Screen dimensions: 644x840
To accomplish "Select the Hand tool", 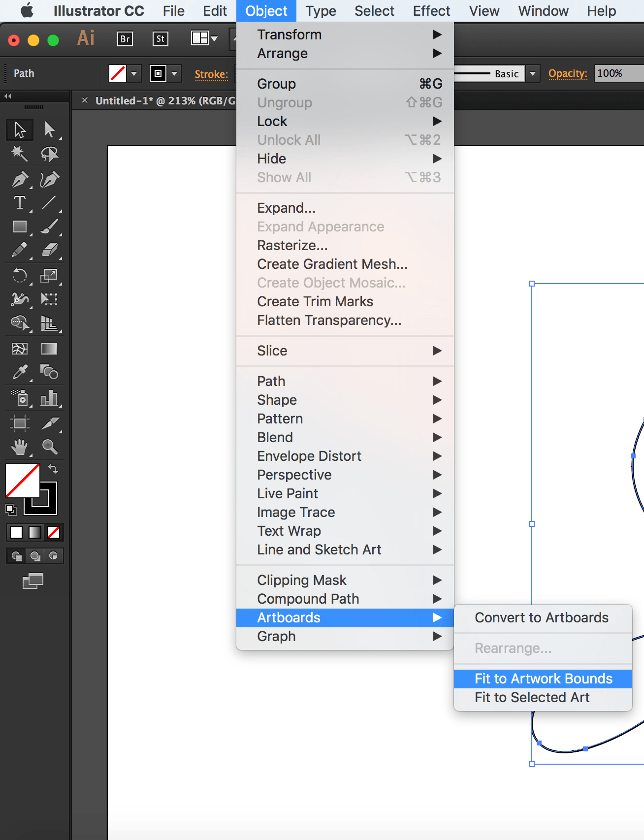I will tap(20, 447).
